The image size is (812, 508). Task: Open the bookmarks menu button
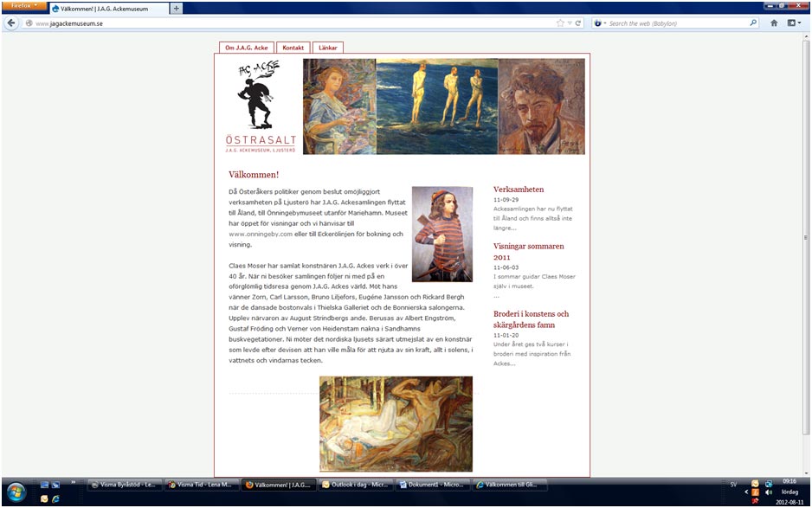pyautogui.click(x=793, y=23)
